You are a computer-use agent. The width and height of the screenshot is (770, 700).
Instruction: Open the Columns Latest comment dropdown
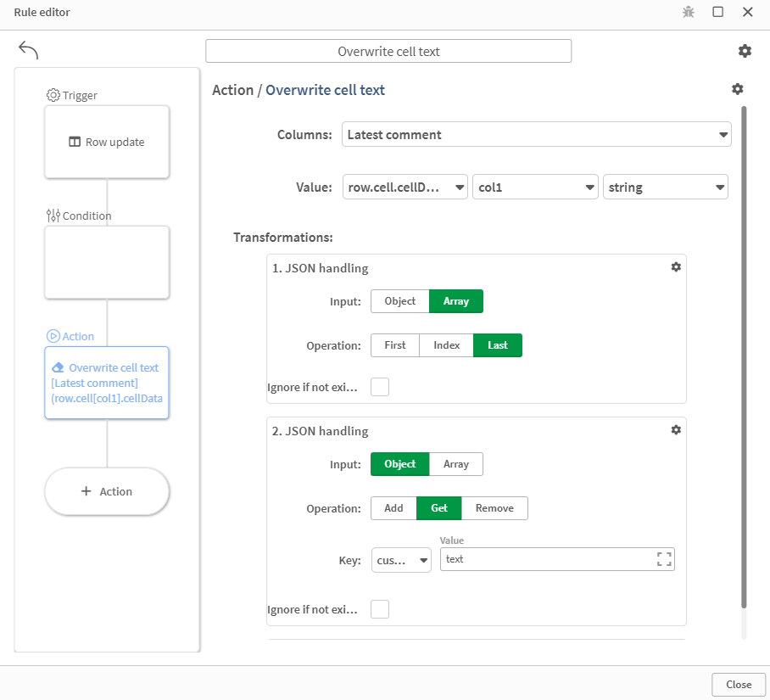(536, 135)
